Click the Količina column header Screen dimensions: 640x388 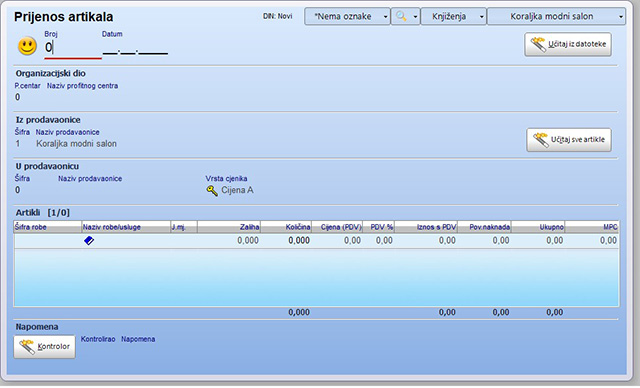(x=286, y=227)
